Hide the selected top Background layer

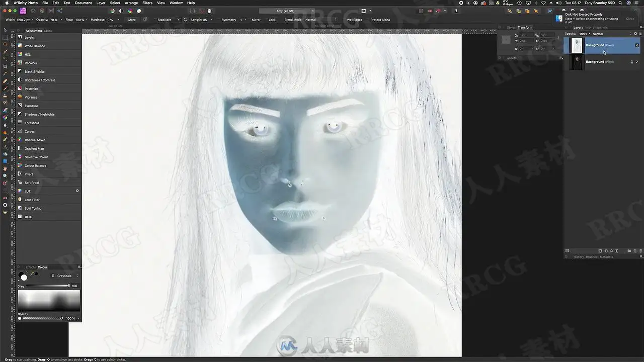(x=637, y=45)
